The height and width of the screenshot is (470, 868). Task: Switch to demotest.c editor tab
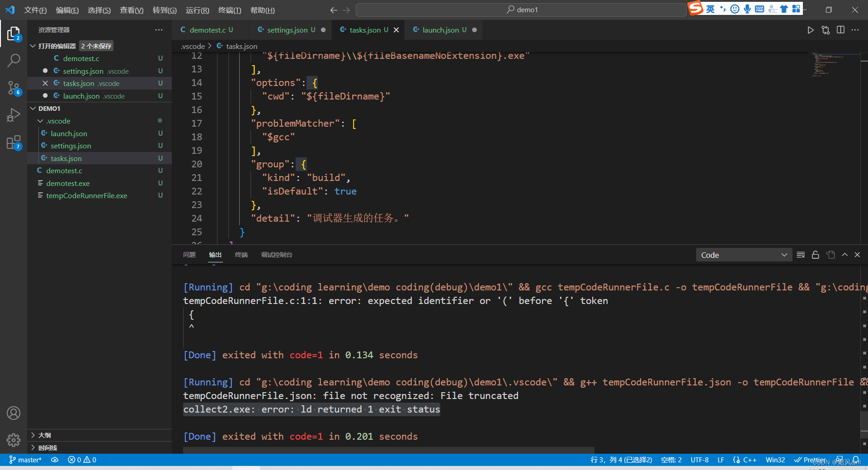211,30
